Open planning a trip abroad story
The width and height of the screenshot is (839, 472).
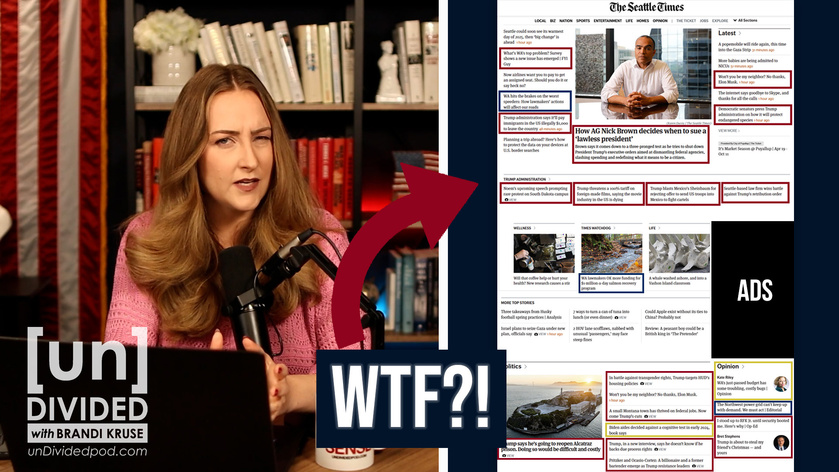pos(535,144)
